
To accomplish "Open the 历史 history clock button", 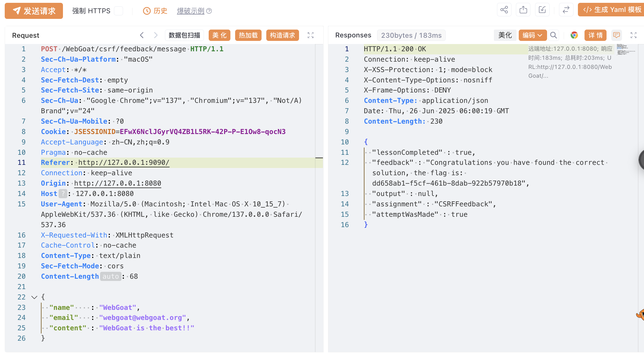I will point(155,11).
